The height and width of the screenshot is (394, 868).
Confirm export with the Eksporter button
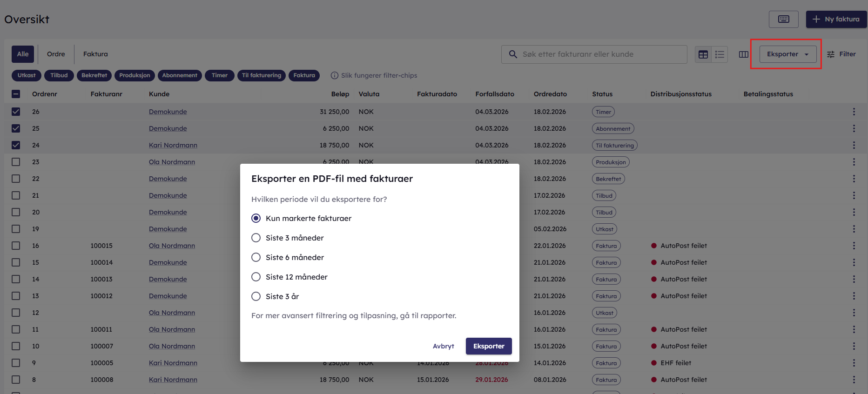click(488, 346)
